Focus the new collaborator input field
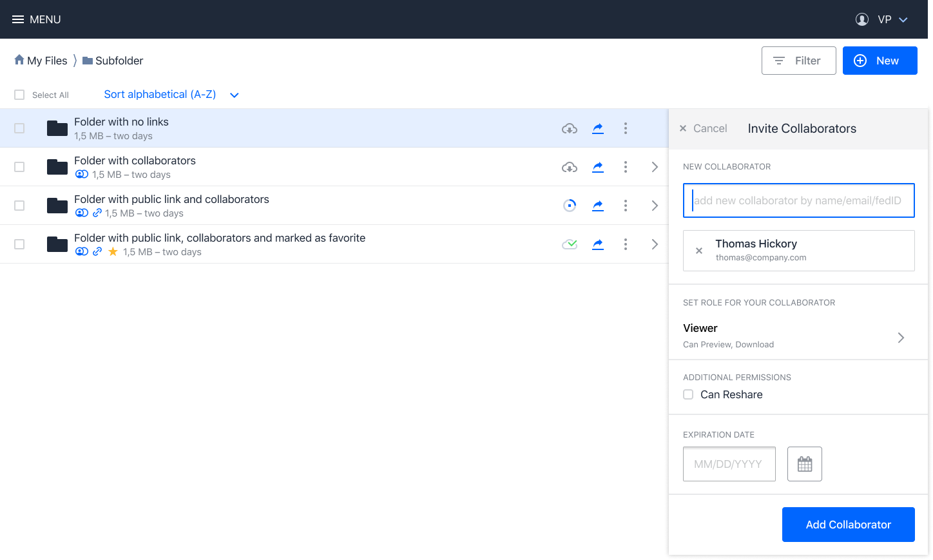 799,200
